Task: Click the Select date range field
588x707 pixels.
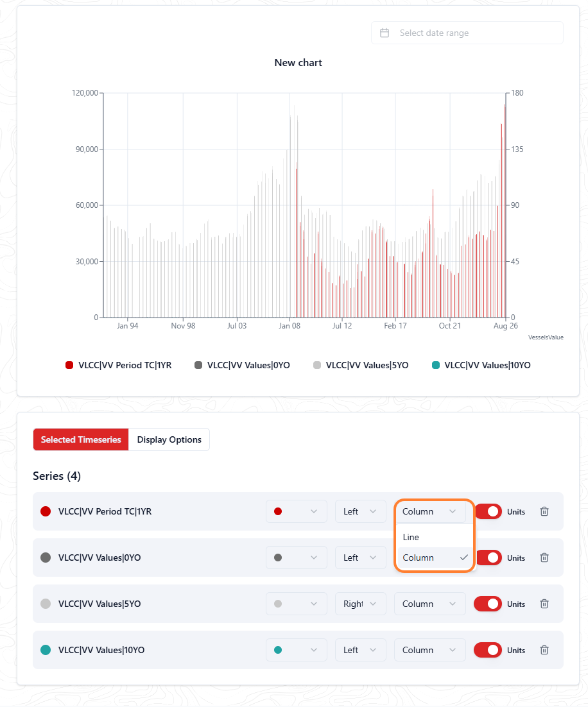Action: pos(467,33)
